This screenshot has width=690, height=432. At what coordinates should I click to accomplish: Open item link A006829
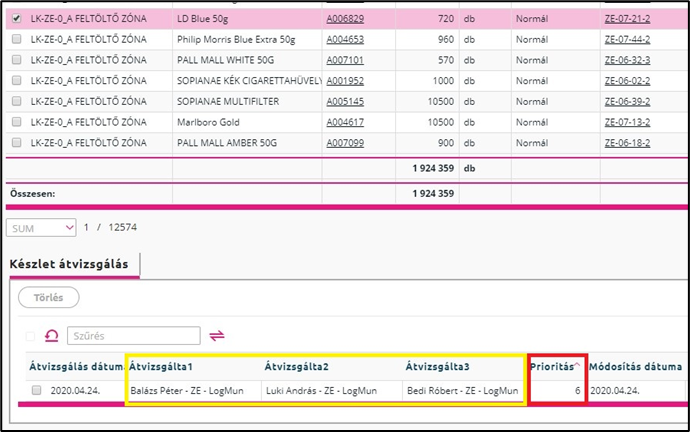coord(345,19)
